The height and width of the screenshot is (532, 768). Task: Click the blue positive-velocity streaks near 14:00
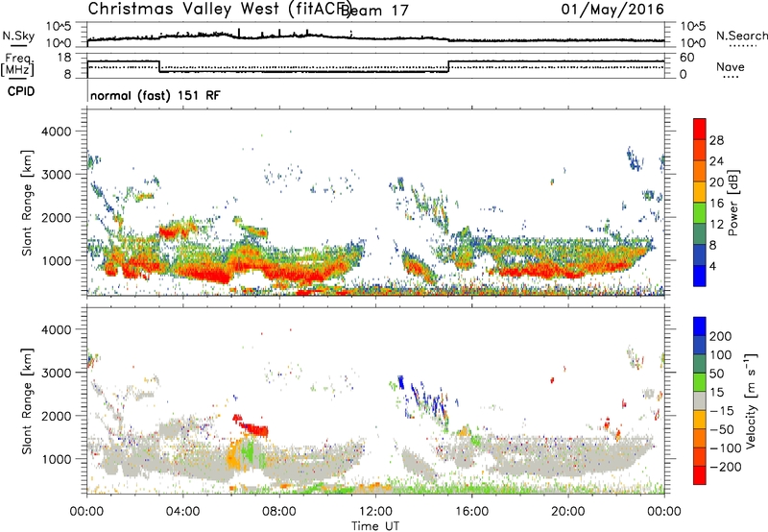pyautogui.click(x=427, y=397)
